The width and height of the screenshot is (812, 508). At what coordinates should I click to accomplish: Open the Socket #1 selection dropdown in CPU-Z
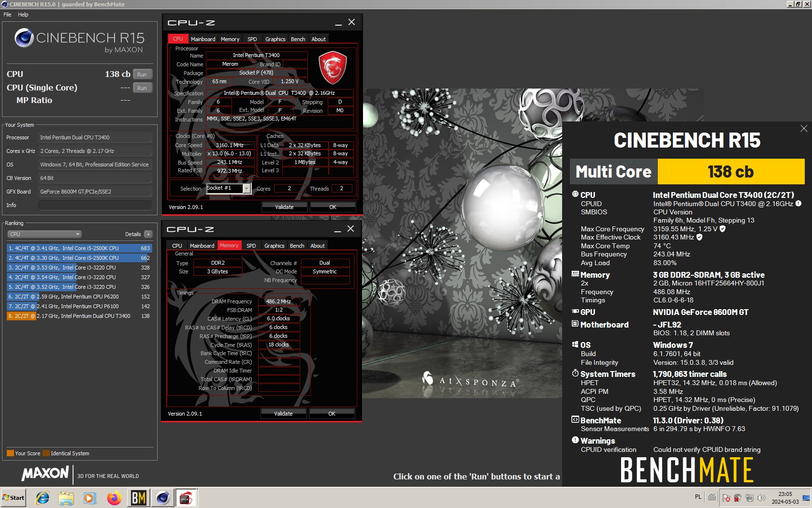[247, 188]
